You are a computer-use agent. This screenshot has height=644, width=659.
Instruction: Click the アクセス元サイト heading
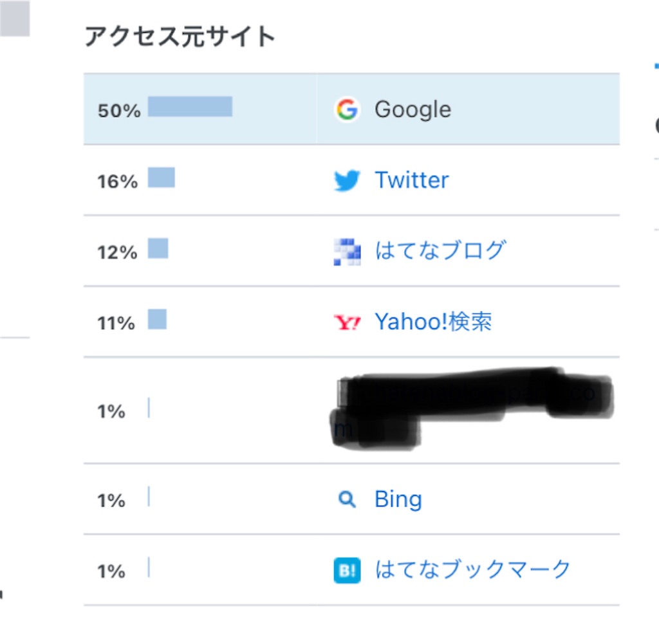point(180,37)
